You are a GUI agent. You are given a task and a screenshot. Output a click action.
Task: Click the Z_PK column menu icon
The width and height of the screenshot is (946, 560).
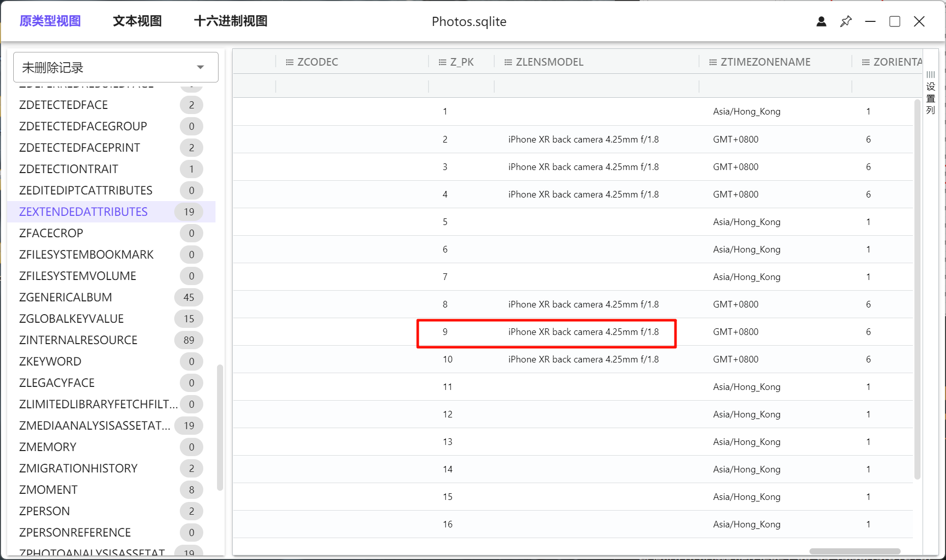[442, 62]
